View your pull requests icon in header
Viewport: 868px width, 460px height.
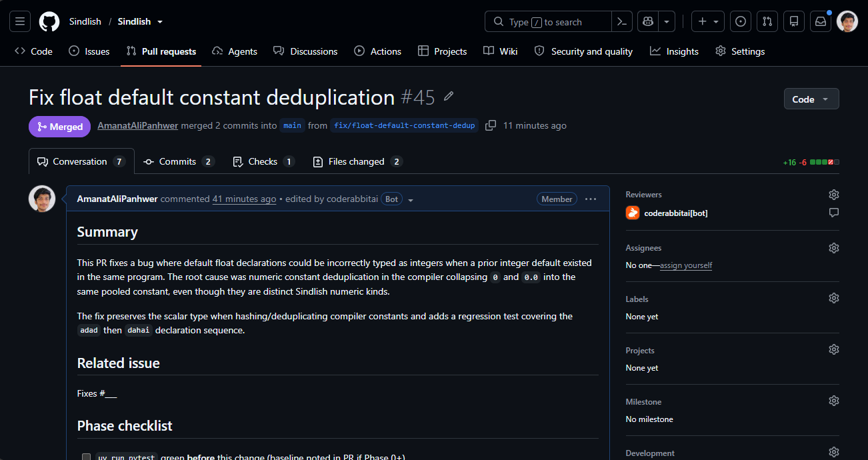click(x=767, y=21)
